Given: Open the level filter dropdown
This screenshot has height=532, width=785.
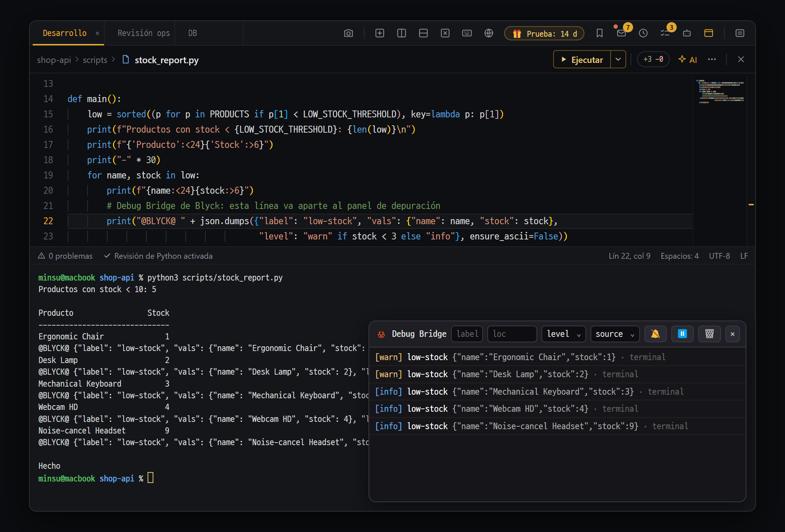Looking at the screenshot, I should click(564, 334).
